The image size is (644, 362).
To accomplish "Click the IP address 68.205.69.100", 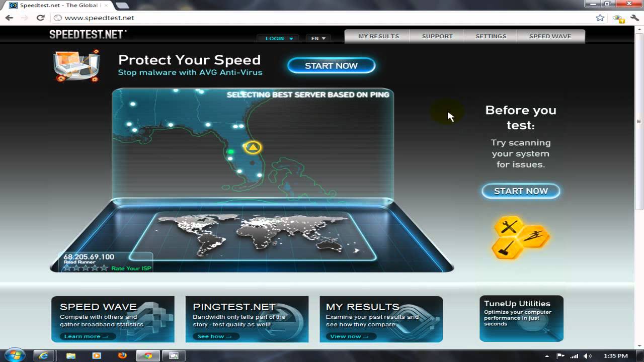I will [89, 257].
